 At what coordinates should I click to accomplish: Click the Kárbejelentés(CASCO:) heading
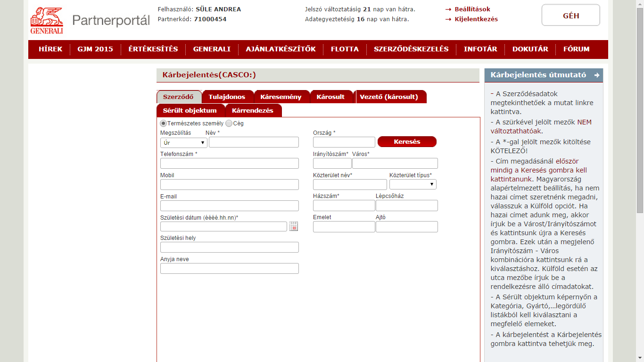[209, 75]
